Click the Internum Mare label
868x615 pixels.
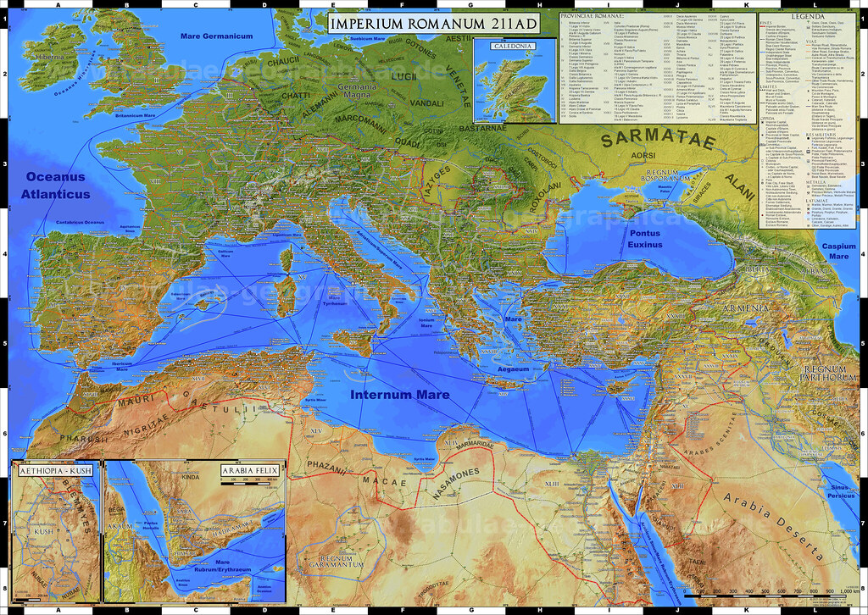400,395
